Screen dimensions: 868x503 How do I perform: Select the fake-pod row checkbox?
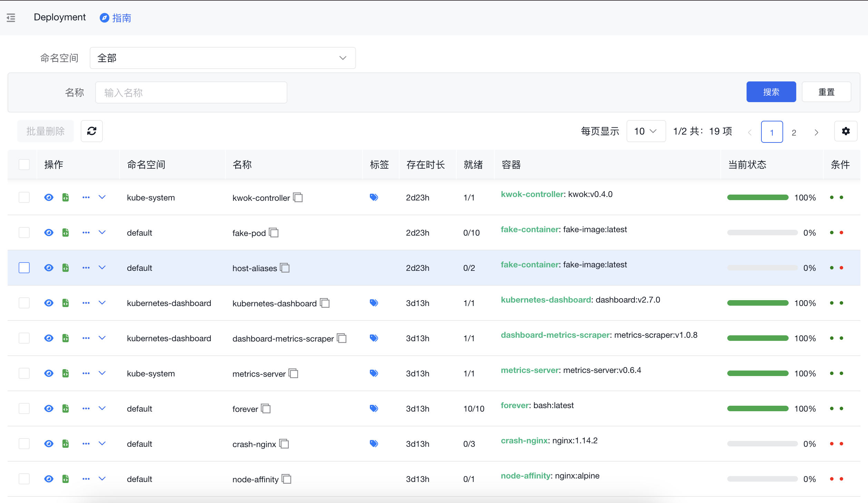[x=24, y=233]
